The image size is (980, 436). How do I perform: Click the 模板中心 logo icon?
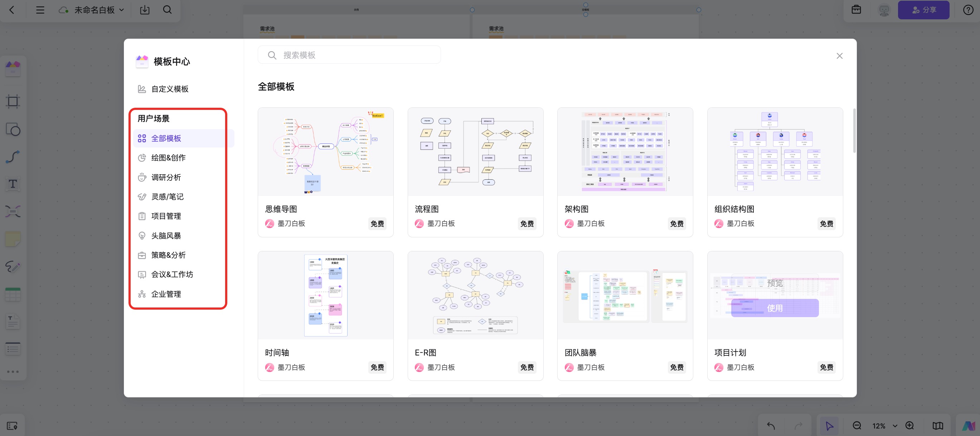(x=142, y=61)
